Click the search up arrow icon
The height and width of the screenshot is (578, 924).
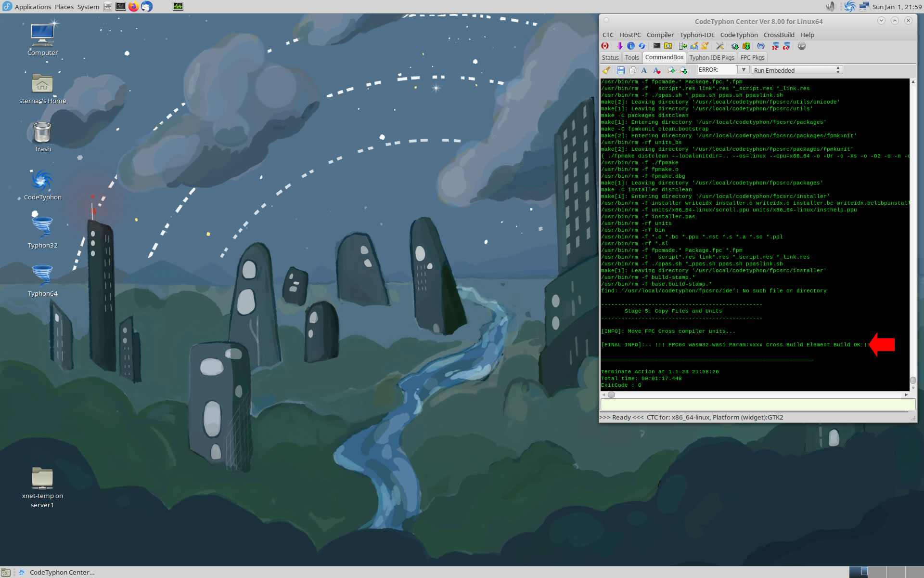click(672, 70)
